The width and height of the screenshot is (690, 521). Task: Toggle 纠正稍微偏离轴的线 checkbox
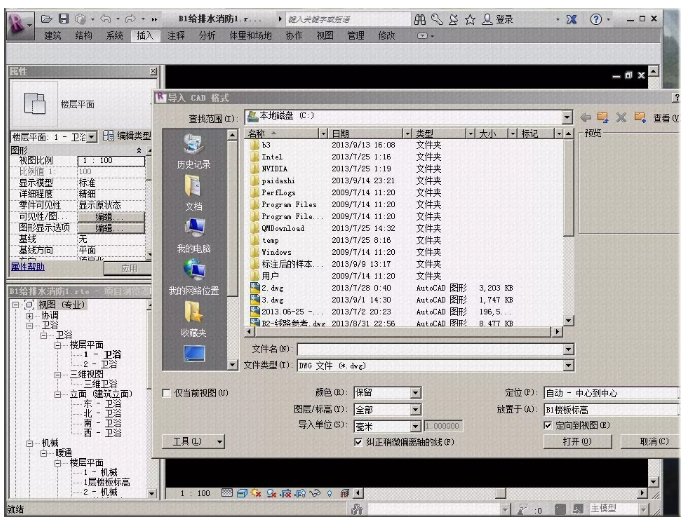358,442
